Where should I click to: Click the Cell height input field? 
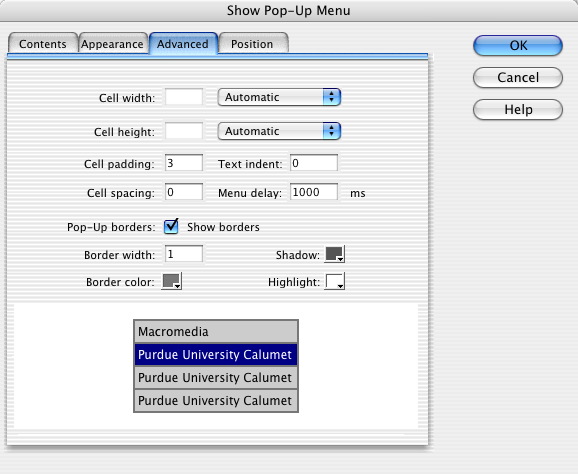point(184,131)
